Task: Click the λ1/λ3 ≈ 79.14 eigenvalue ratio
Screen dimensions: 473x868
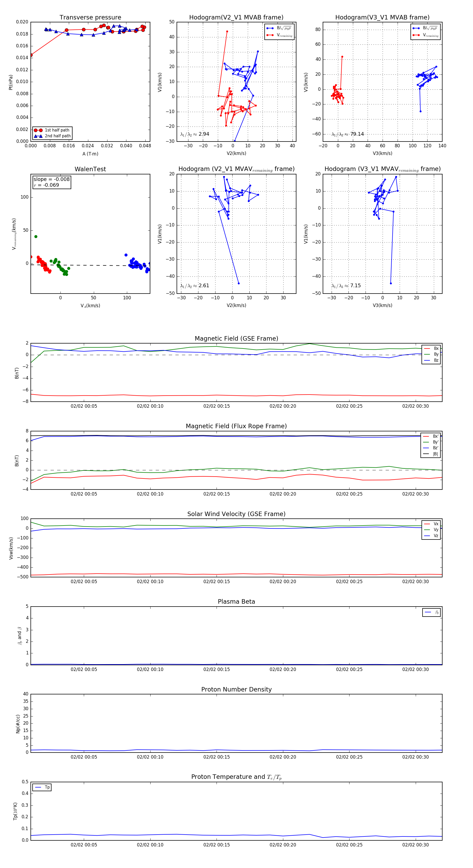Action: click(348, 134)
